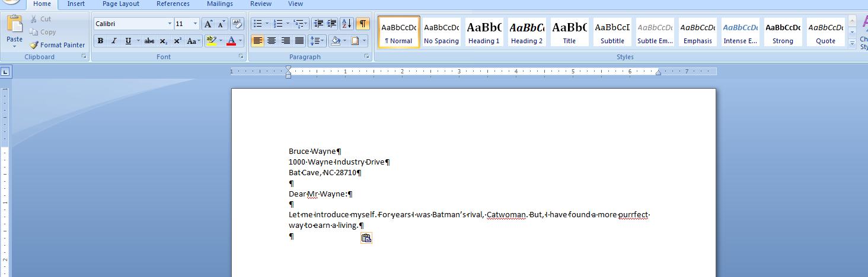Screen dimensions: 868x277
Task: Click the Multilevel List icon
Action: pos(298,24)
